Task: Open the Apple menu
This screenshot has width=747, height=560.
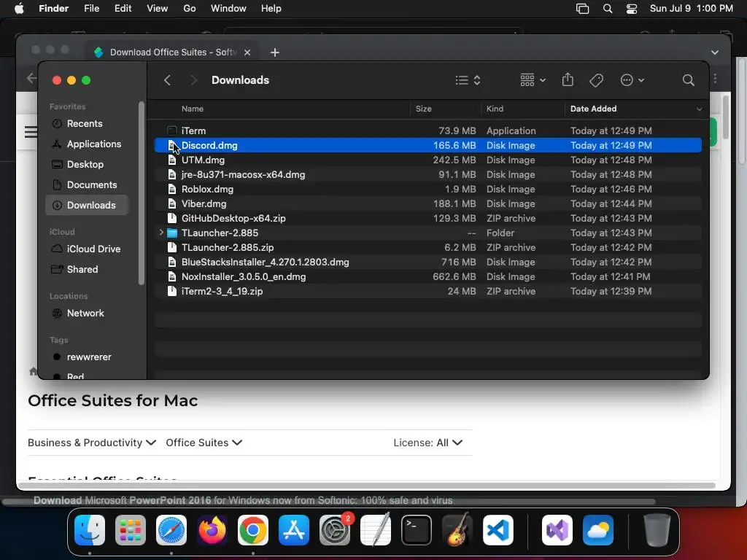Action: (x=19, y=9)
